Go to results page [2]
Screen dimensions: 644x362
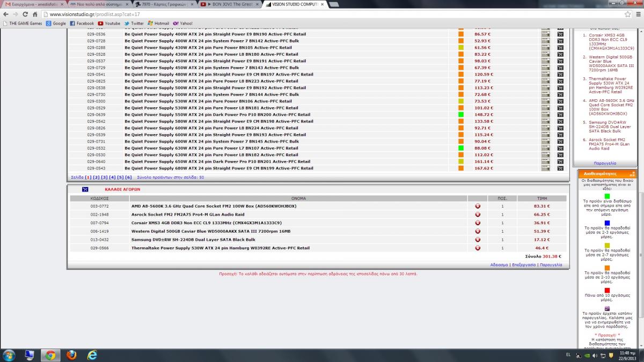coord(96,177)
